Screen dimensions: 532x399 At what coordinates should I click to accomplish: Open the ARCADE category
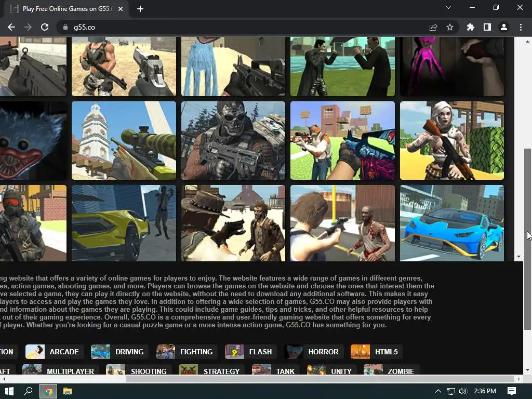(54, 352)
